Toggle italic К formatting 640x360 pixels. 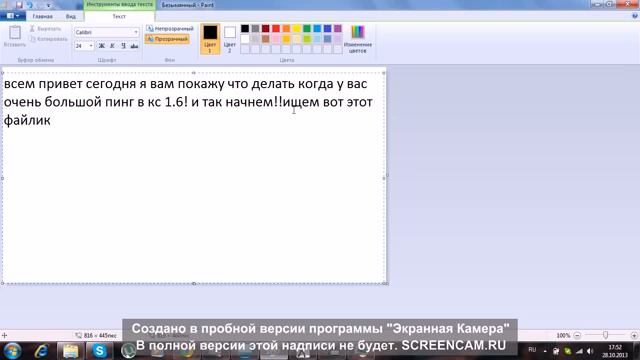112,46
